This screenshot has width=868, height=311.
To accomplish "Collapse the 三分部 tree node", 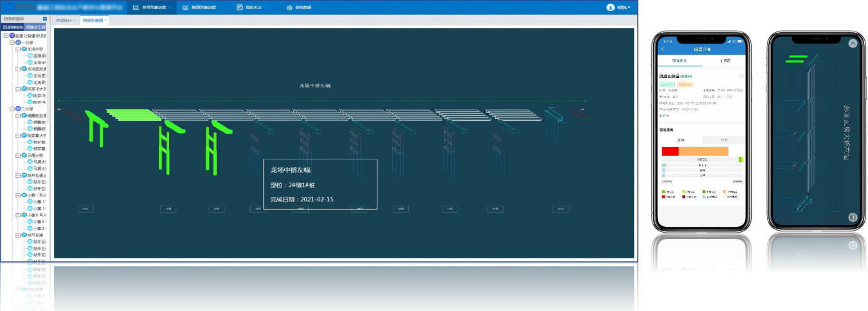I will tap(12, 109).
